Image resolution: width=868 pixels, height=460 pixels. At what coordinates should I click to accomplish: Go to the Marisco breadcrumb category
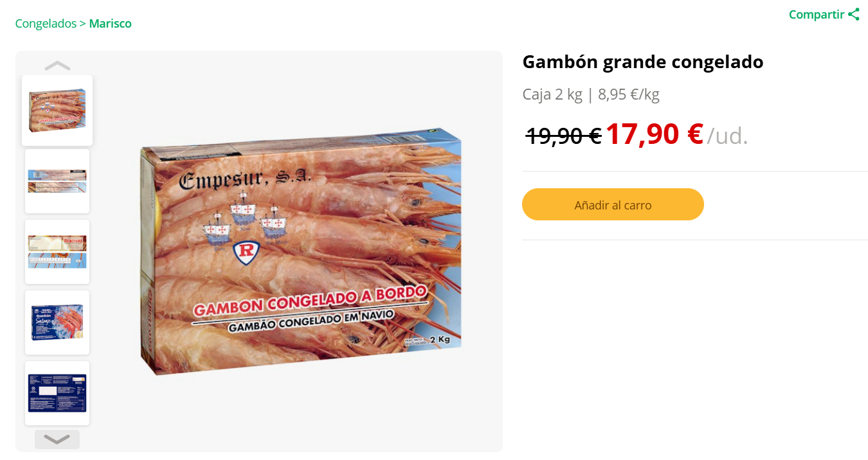pyautogui.click(x=110, y=24)
